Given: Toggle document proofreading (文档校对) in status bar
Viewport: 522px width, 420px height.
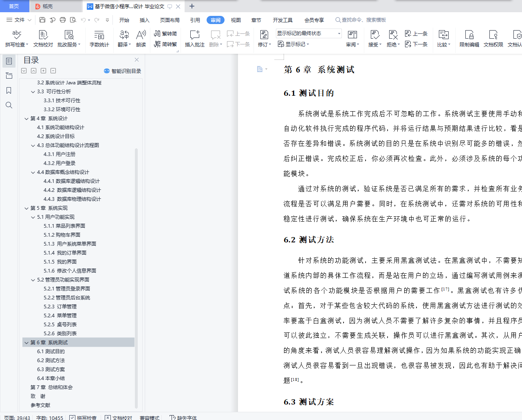Looking at the screenshot, I should coord(119,418).
